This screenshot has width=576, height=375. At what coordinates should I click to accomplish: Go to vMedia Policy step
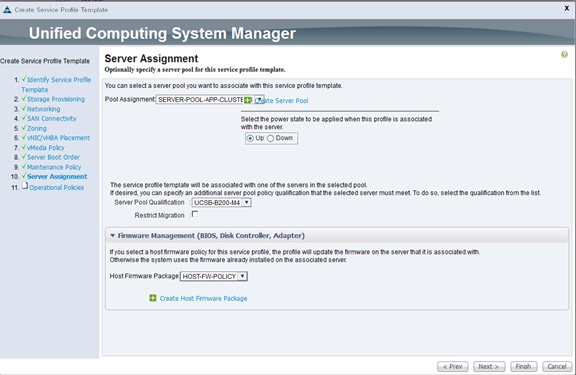46,148
